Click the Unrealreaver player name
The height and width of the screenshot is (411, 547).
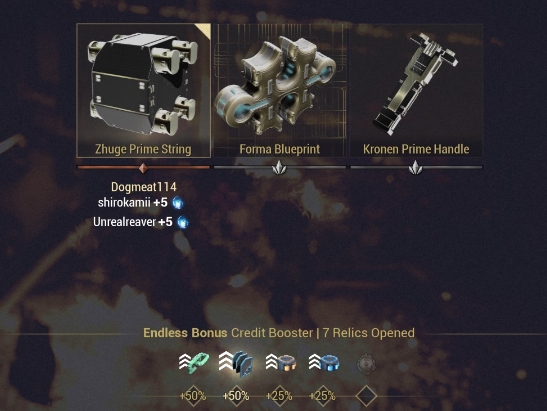point(124,222)
